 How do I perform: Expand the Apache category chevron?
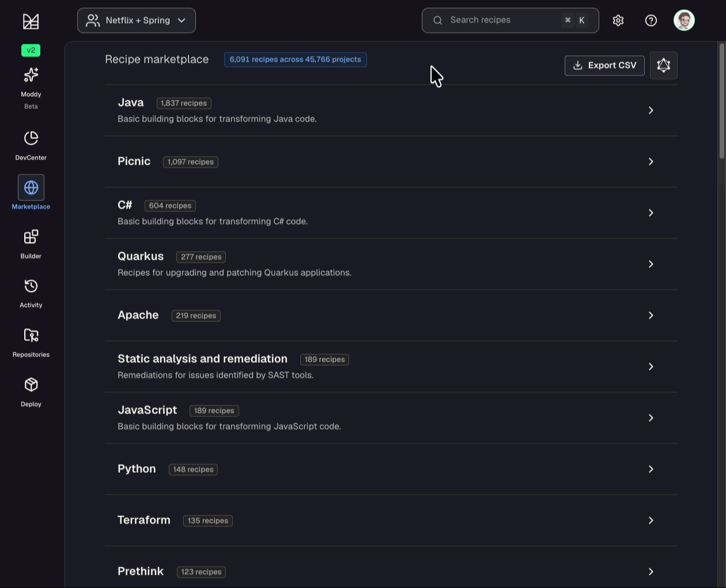pos(651,315)
